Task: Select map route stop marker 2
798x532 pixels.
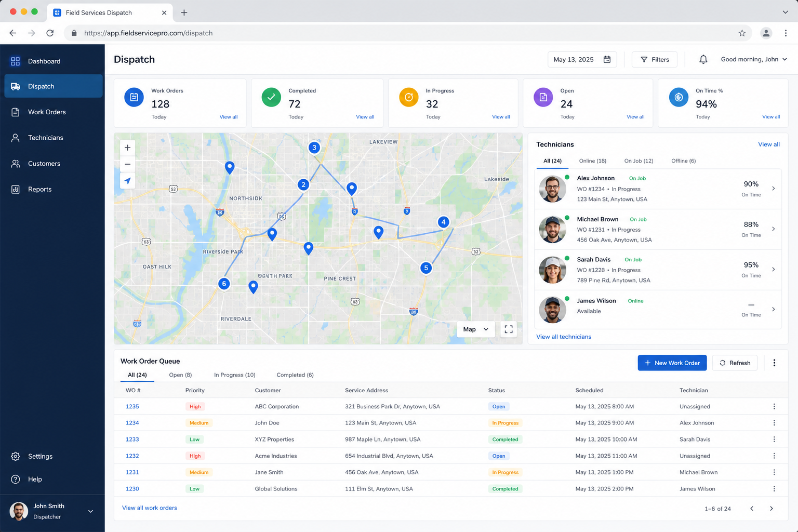Action: point(303,184)
